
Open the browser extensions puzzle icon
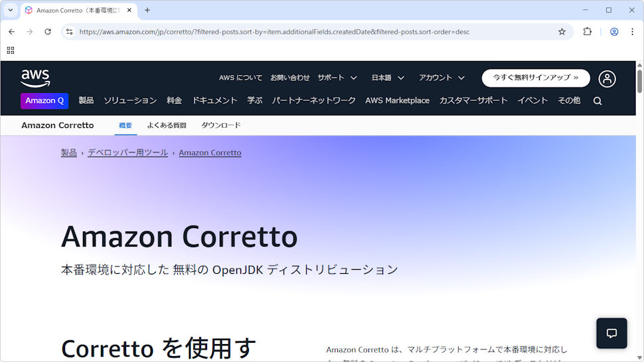588,32
